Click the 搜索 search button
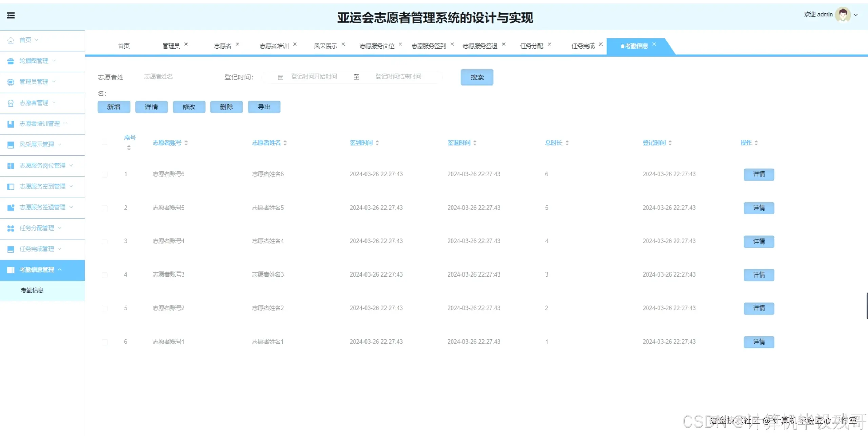The height and width of the screenshot is (436, 868). (477, 77)
